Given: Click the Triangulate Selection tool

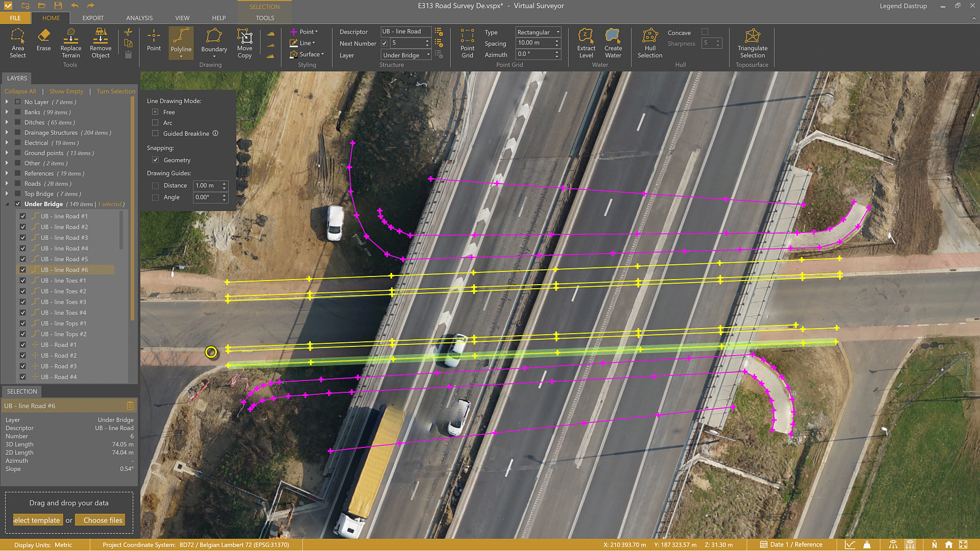Looking at the screenshot, I should pyautogui.click(x=752, y=43).
